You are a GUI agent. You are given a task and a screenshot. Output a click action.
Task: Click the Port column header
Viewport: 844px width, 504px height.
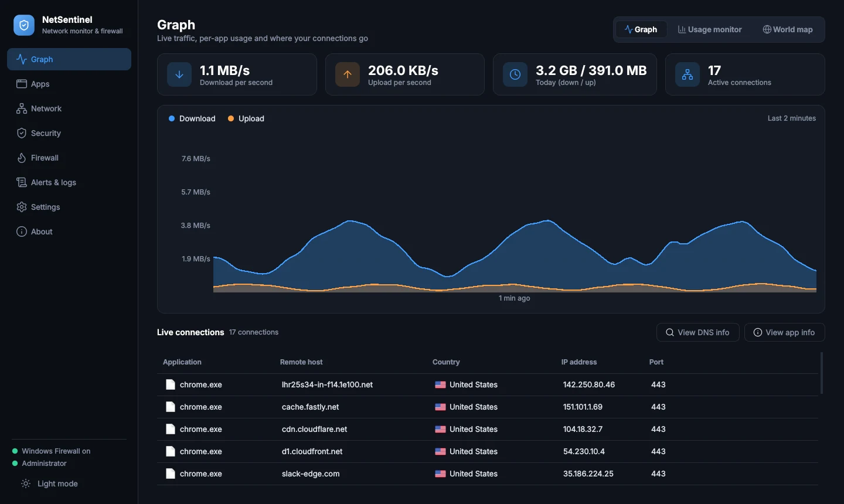(656, 362)
